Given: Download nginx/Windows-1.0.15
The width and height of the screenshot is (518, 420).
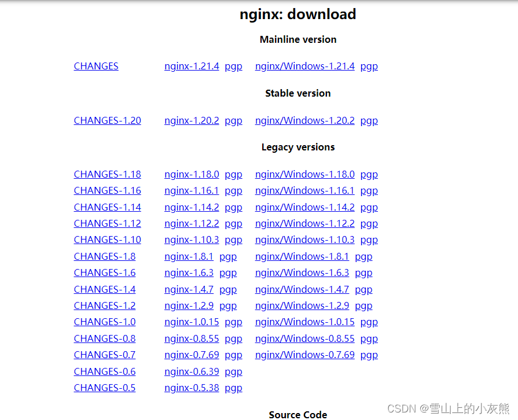Looking at the screenshot, I should tap(304, 322).
